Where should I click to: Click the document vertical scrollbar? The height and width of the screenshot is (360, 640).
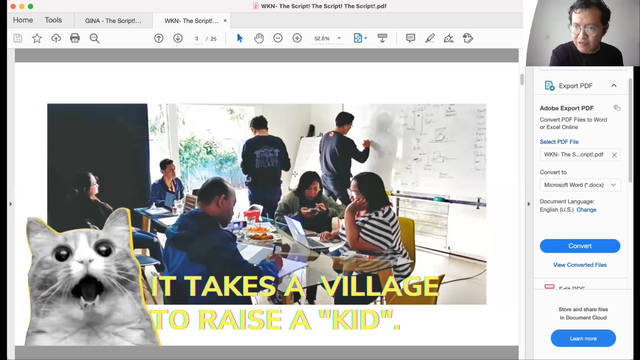pos(522,80)
